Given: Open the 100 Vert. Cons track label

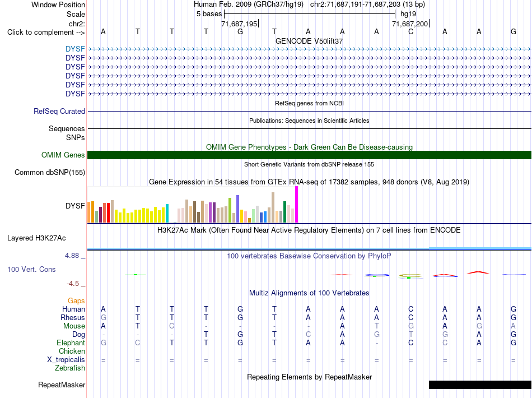Looking at the screenshot, I should 31,269.
